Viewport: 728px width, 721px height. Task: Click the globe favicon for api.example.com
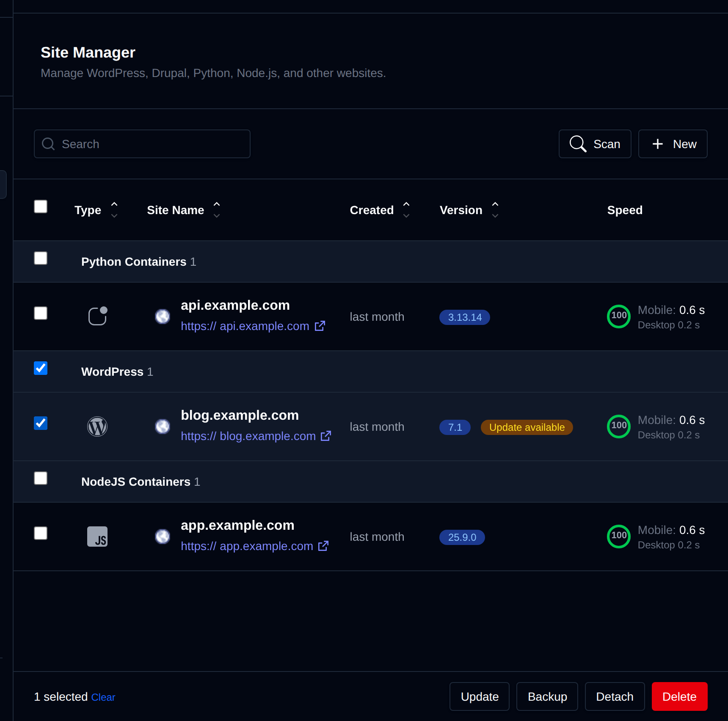[x=163, y=316]
